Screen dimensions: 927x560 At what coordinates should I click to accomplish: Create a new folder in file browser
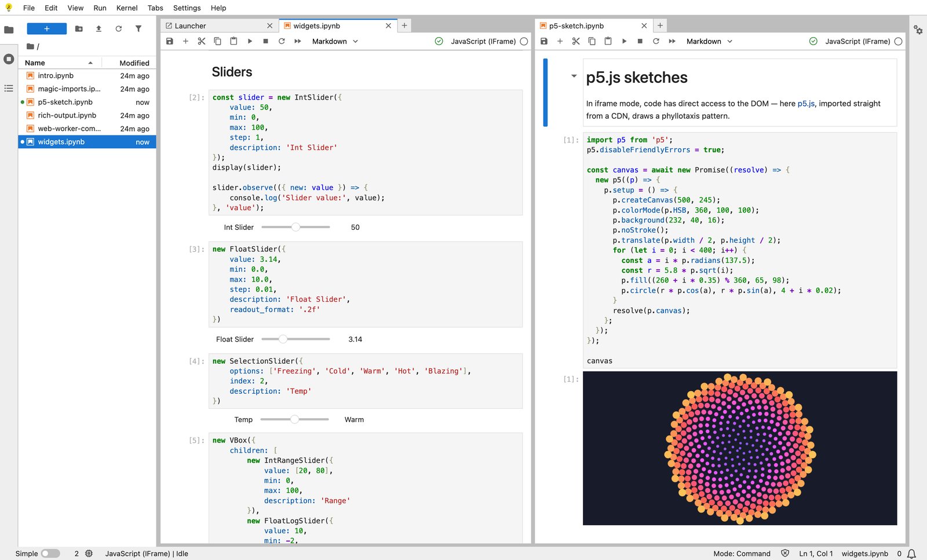point(79,28)
